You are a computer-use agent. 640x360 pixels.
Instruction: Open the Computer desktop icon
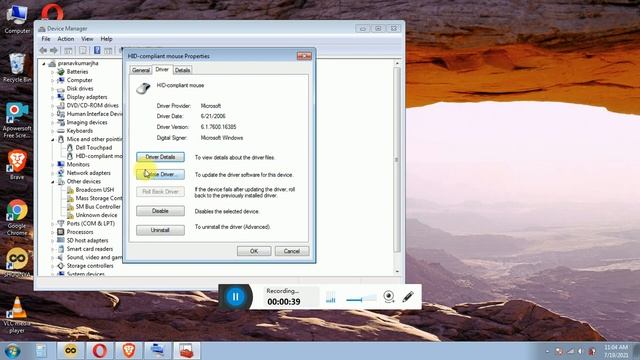[17, 19]
